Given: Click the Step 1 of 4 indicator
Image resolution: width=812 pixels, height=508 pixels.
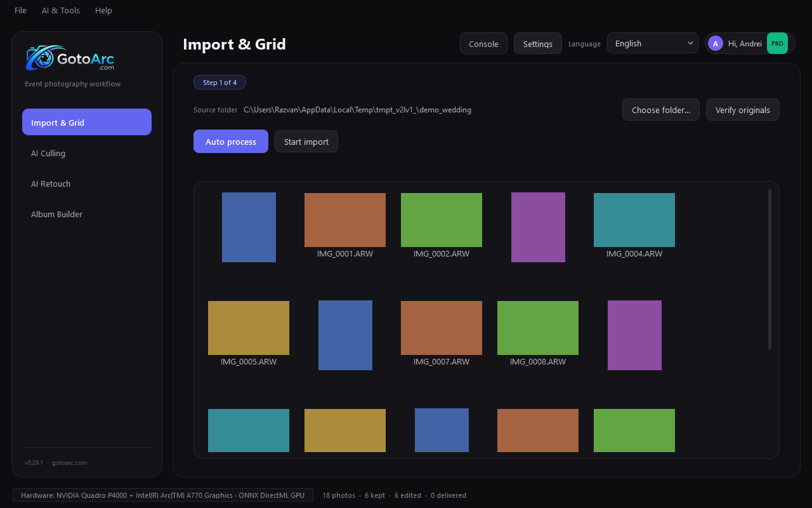Looking at the screenshot, I should click(219, 83).
